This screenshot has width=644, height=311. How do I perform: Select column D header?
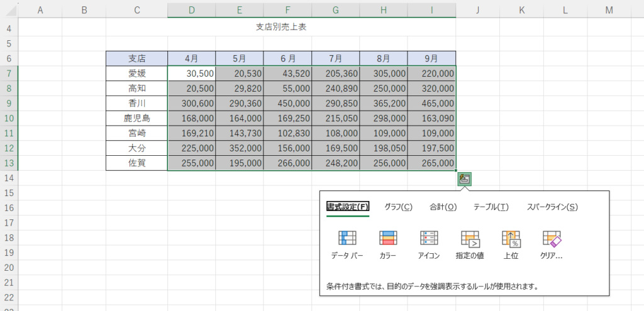[191, 10]
